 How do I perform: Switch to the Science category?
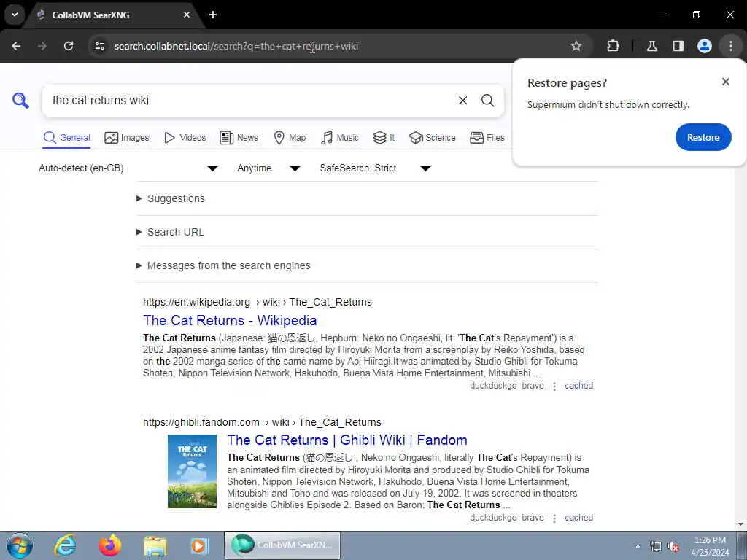[432, 138]
